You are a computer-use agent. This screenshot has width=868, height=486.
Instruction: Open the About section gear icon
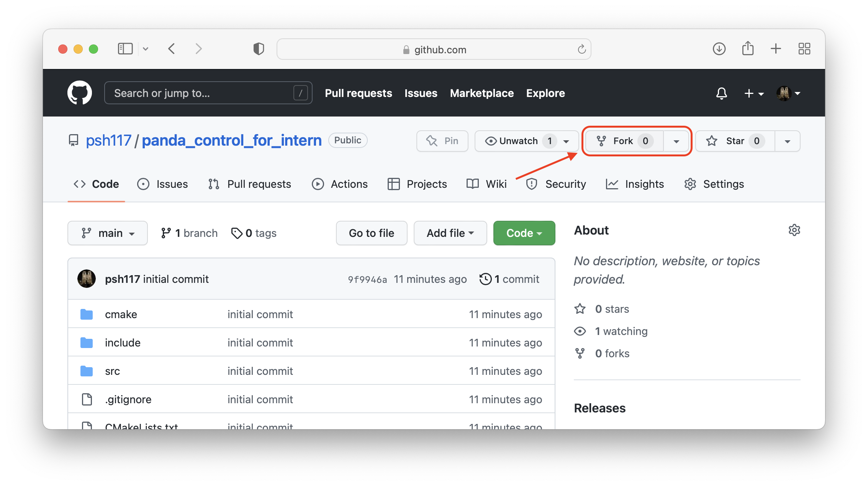(x=794, y=230)
